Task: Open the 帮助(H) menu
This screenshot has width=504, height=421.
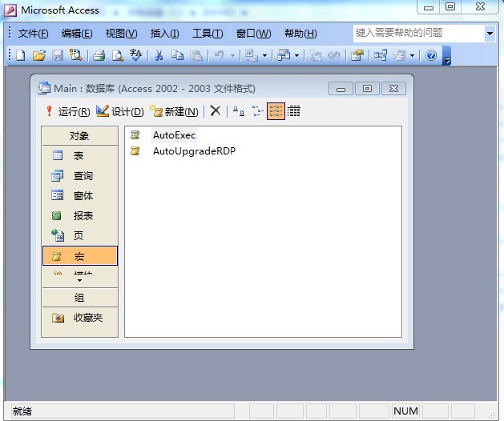Action: point(300,34)
